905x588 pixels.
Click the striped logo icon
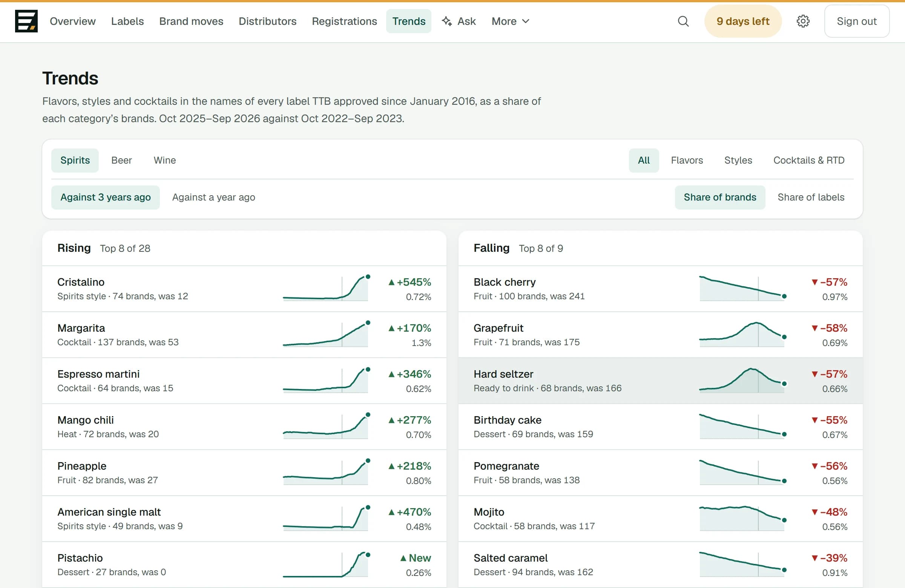click(26, 21)
